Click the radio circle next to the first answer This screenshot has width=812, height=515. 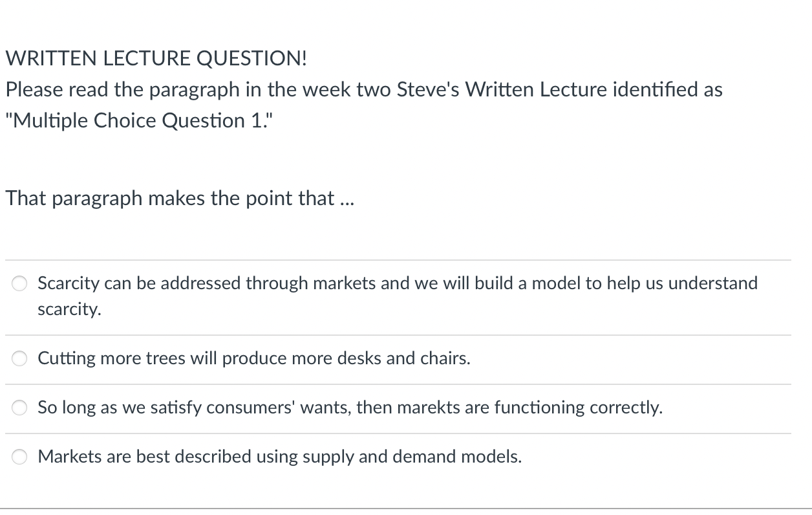coord(19,283)
